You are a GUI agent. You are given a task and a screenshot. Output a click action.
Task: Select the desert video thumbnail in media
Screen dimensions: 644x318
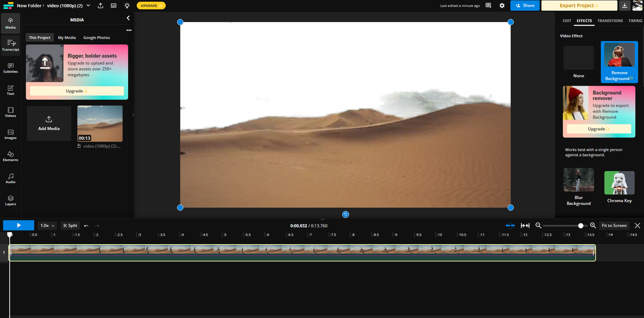(x=100, y=124)
